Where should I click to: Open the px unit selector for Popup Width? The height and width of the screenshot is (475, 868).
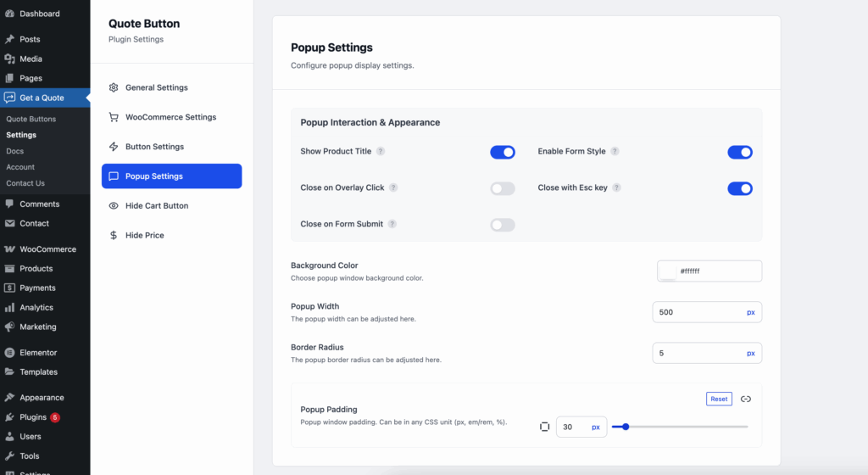[x=750, y=312]
